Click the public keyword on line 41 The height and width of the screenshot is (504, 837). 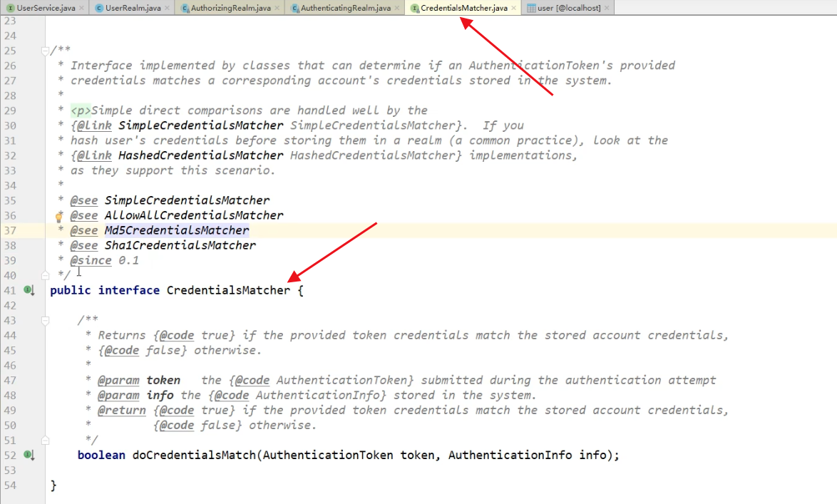tap(71, 290)
